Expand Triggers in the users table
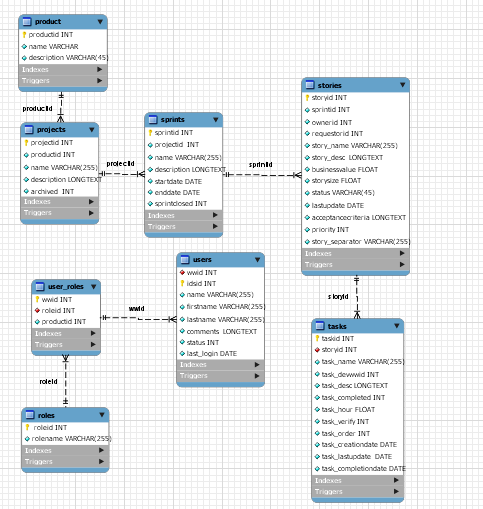 (257, 376)
